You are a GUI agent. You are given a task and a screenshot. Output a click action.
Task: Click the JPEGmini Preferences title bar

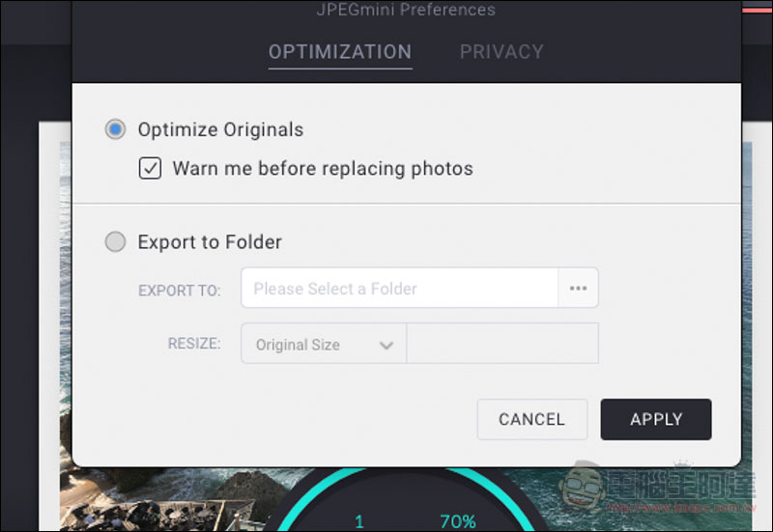tap(406, 10)
